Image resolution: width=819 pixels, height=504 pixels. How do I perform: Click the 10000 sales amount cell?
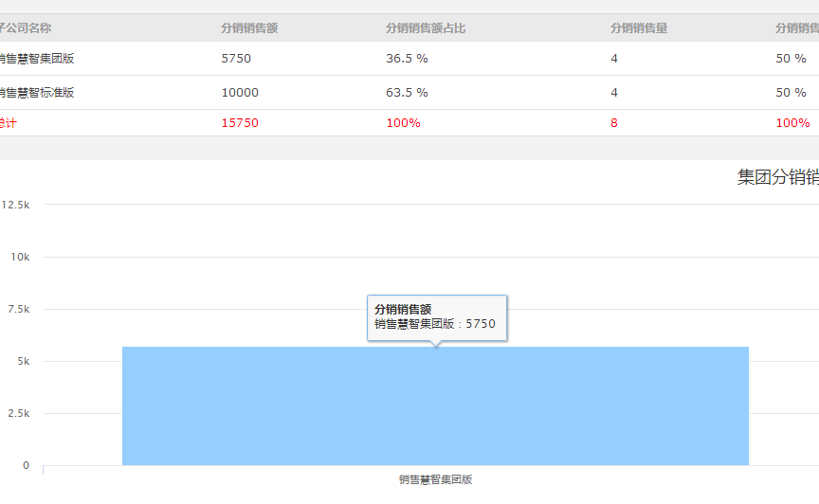coord(240,93)
